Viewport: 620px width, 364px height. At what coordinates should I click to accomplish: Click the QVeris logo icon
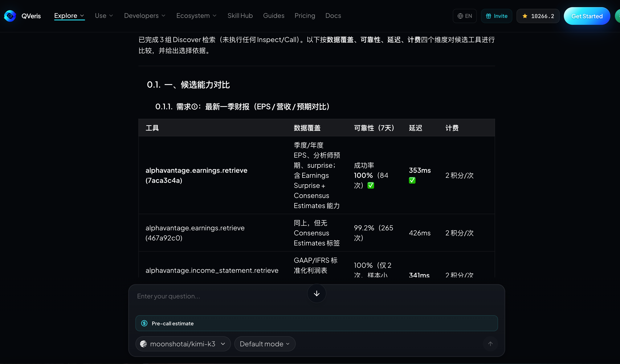pyautogui.click(x=10, y=16)
